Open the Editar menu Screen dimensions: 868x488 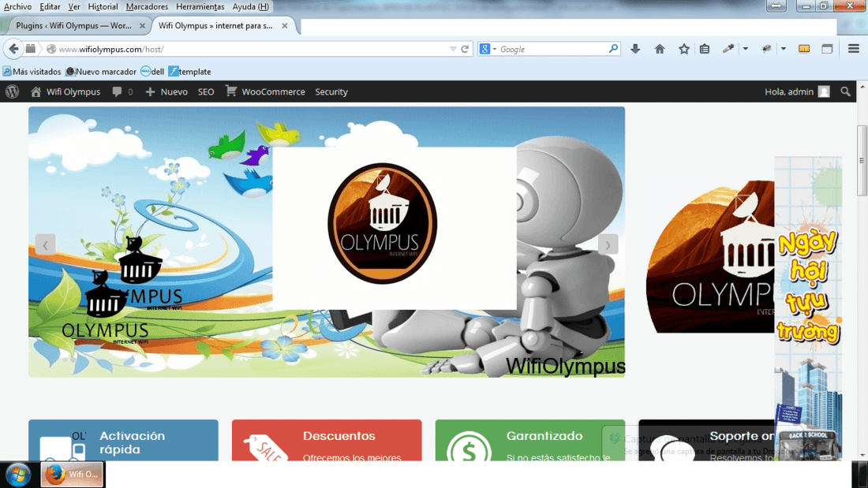tap(50, 6)
